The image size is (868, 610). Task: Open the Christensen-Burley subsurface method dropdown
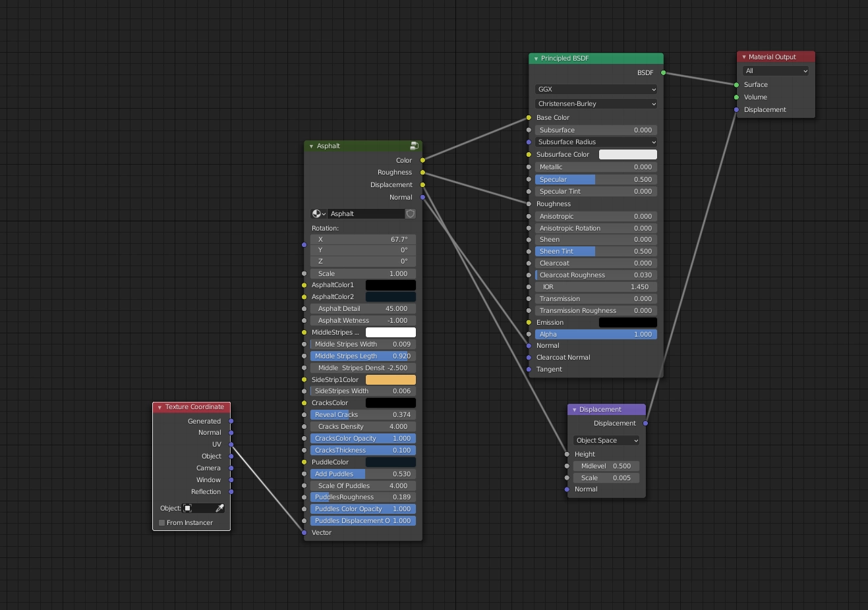click(x=596, y=104)
